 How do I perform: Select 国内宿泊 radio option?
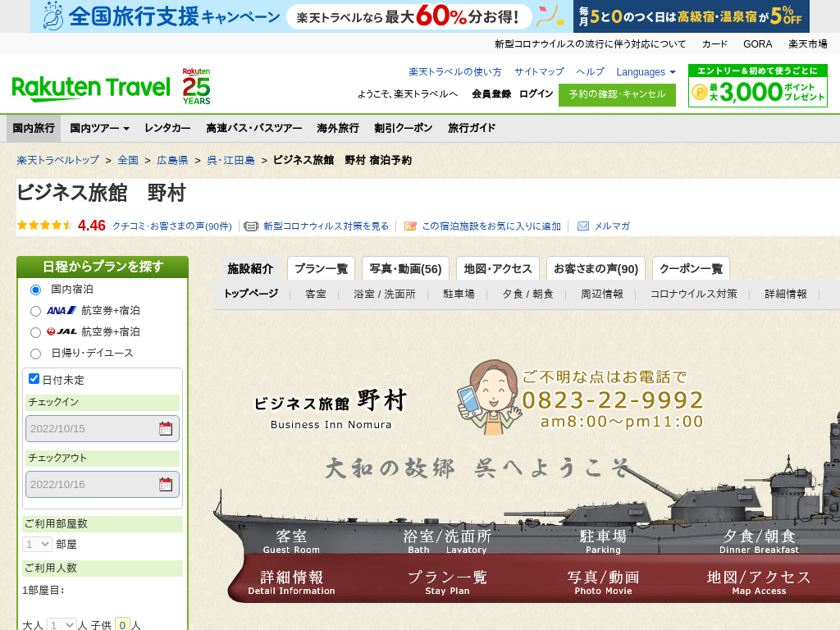(x=36, y=290)
